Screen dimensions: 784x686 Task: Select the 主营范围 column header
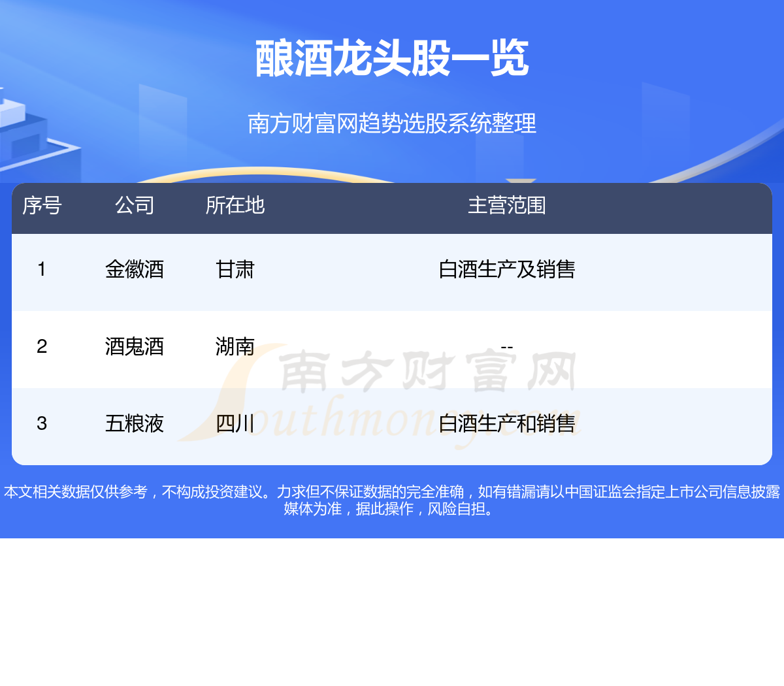click(507, 205)
